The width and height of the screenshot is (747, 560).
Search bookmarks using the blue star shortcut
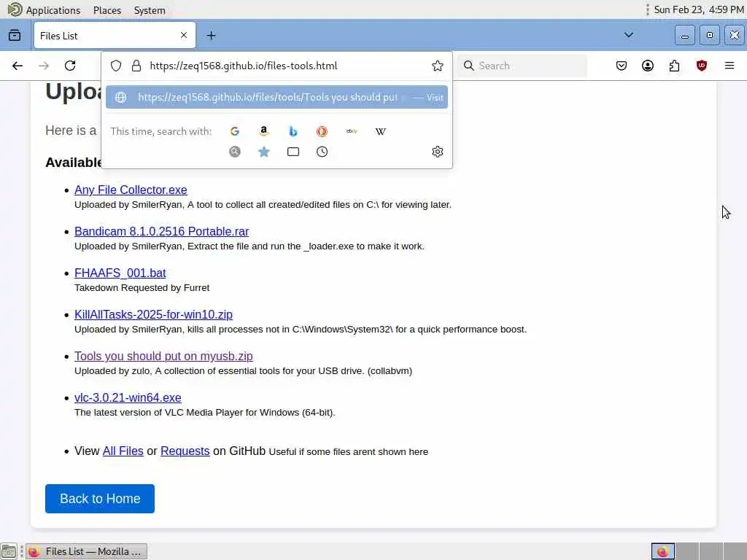pyautogui.click(x=264, y=152)
